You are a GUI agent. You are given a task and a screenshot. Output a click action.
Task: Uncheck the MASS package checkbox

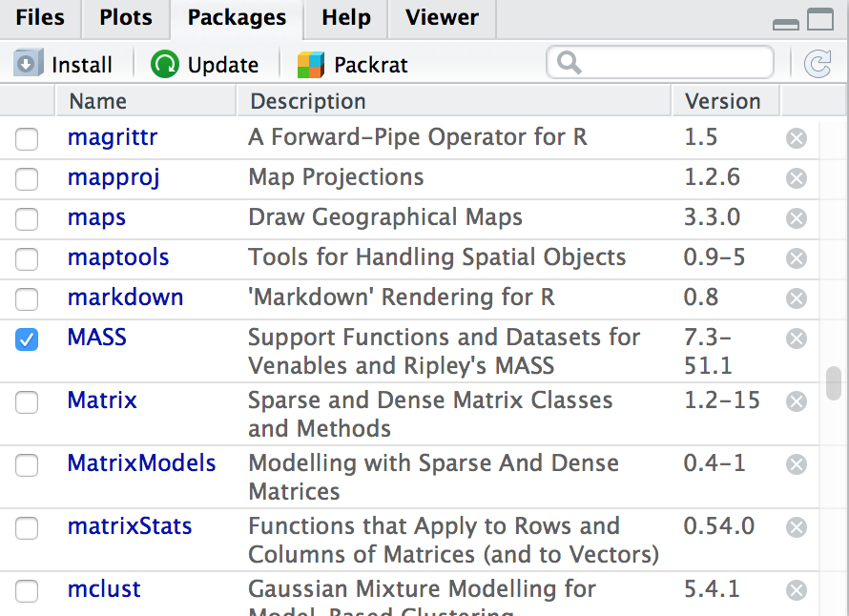point(27,339)
